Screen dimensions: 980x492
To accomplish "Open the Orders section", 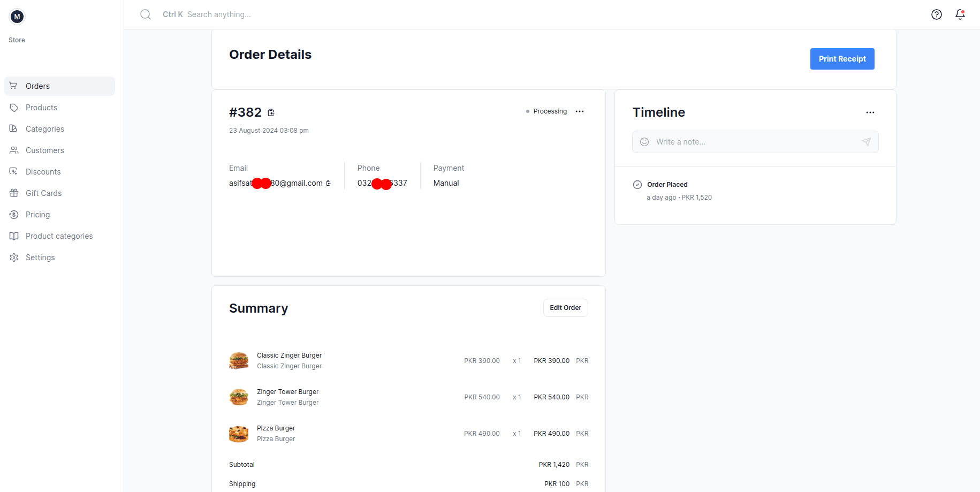I will point(59,86).
